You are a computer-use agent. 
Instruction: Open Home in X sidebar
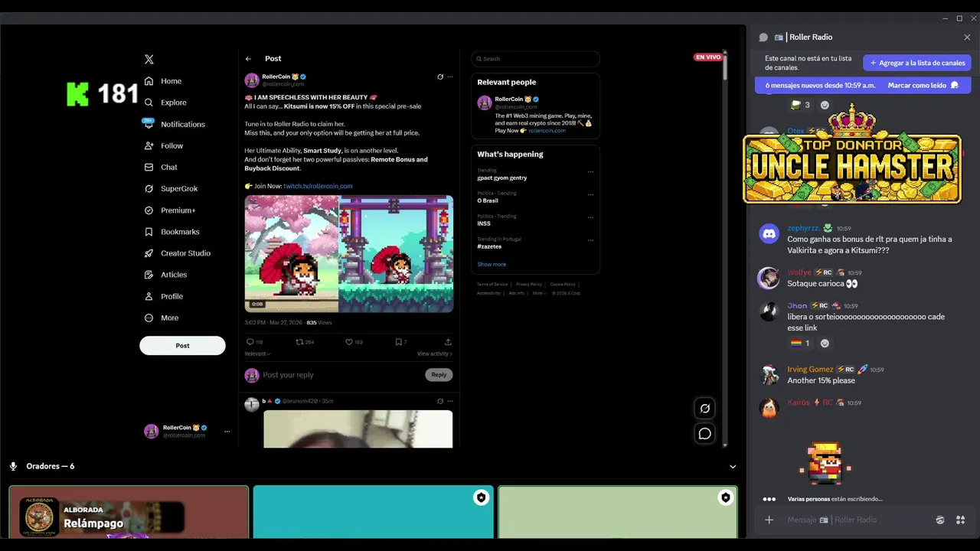click(163, 81)
